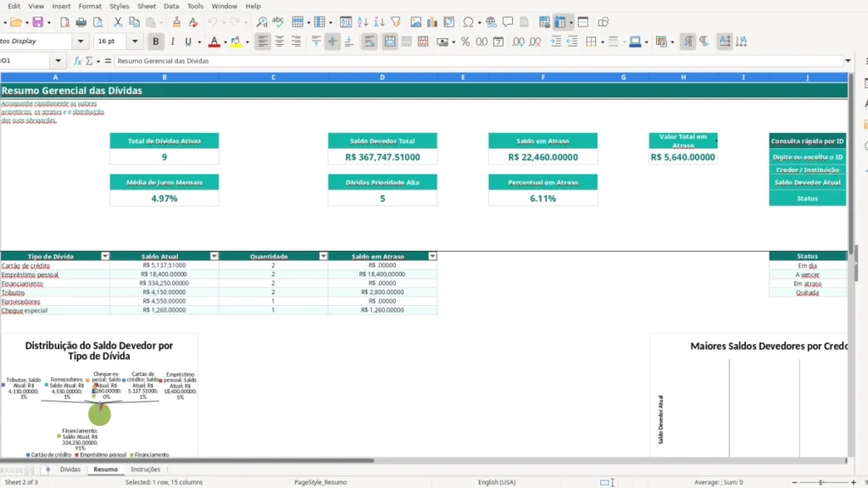
Task: Toggle underline formatting
Action: point(188,42)
